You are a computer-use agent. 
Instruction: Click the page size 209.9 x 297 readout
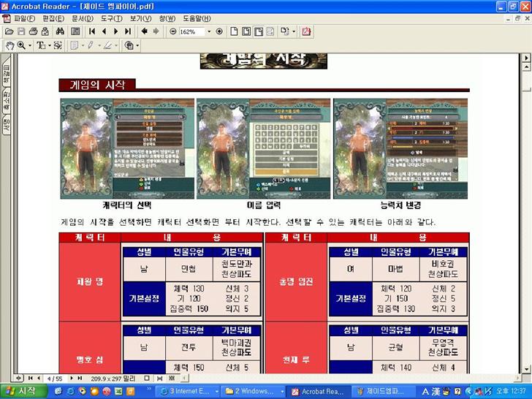pos(113,379)
